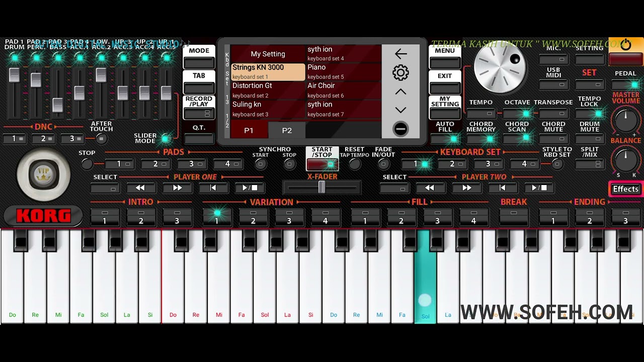Trigger Fill 4

(x=473, y=217)
